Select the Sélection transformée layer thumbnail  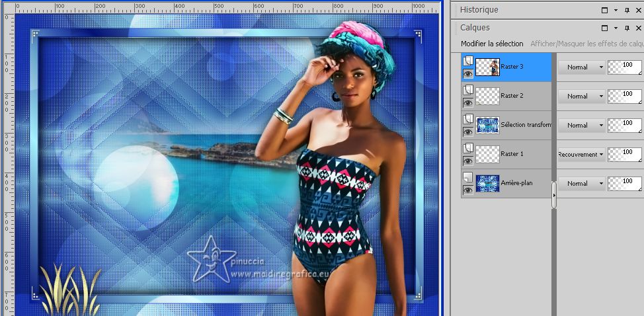coord(487,125)
